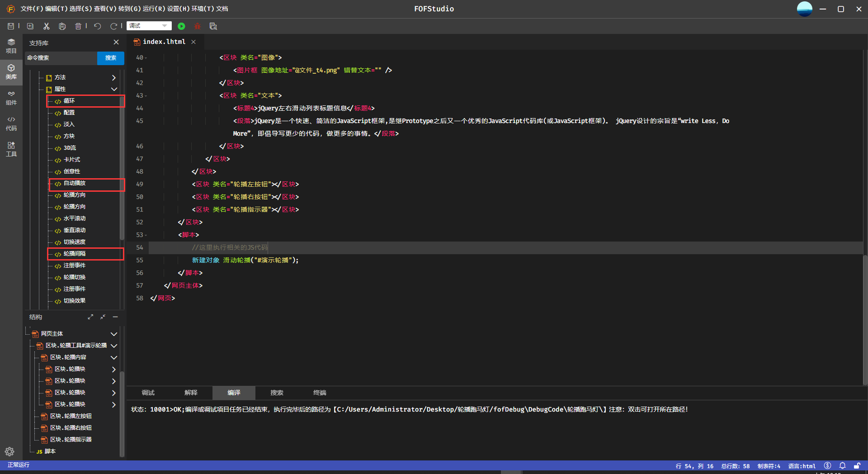Click the user avatar in title bar
Viewport: 868px width, 474px height.
[x=804, y=9]
